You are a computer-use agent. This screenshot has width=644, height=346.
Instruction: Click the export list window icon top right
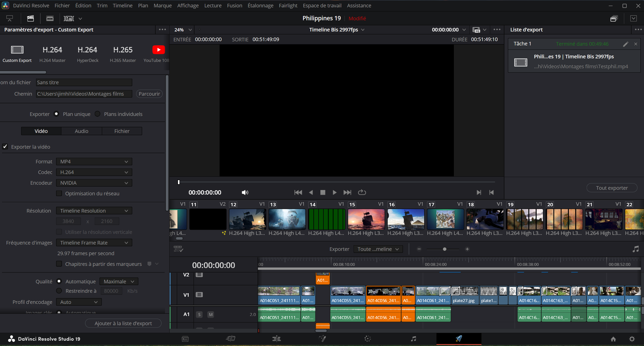coord(614,18)
